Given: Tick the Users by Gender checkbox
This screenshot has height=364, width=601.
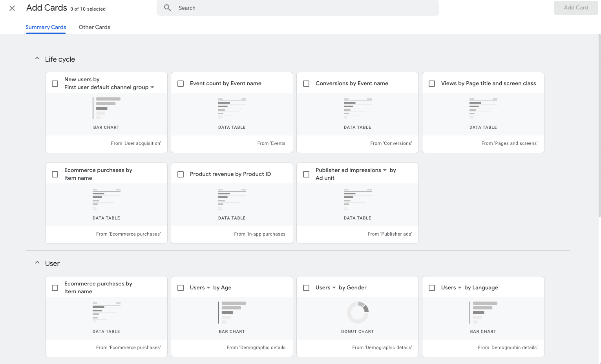Looking at the screenshot, I should 306,288.
